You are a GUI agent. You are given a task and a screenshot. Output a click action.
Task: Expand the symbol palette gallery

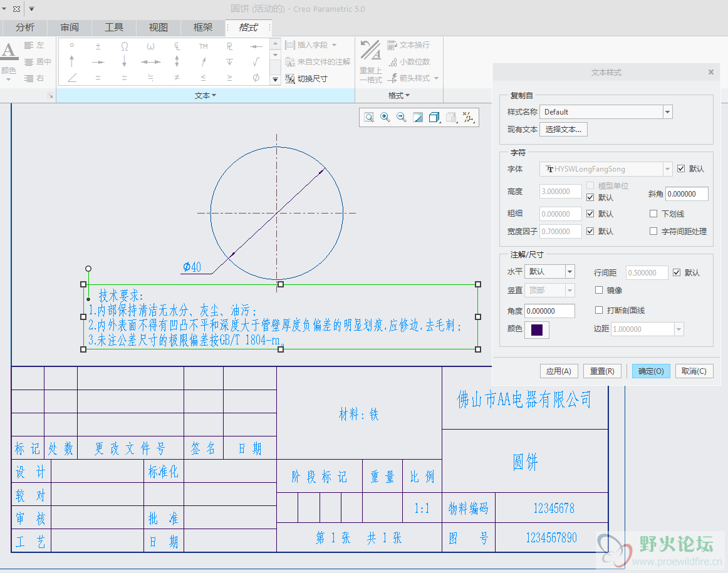click(275, 80)
